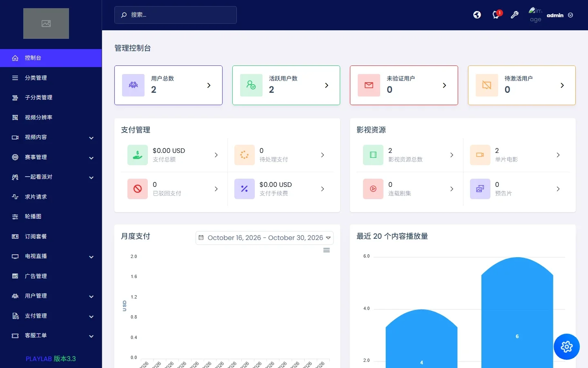Click the red series episodes play icon
This screenshot has width=588, height=368.
coord(373,189)
